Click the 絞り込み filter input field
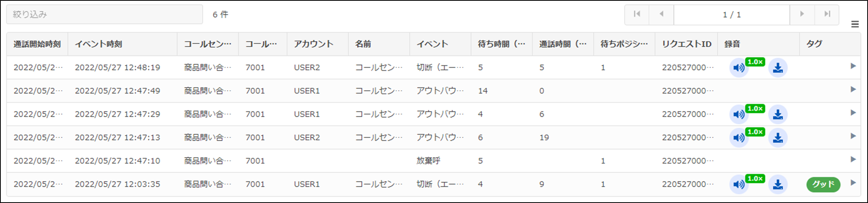Image resolution: width=868 pixels, height=203 pixels. point(104,14)
